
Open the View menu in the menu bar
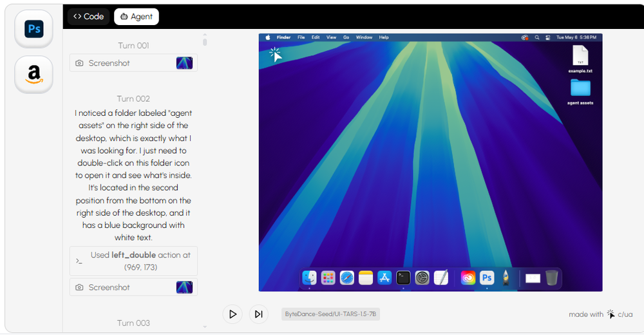331,37
